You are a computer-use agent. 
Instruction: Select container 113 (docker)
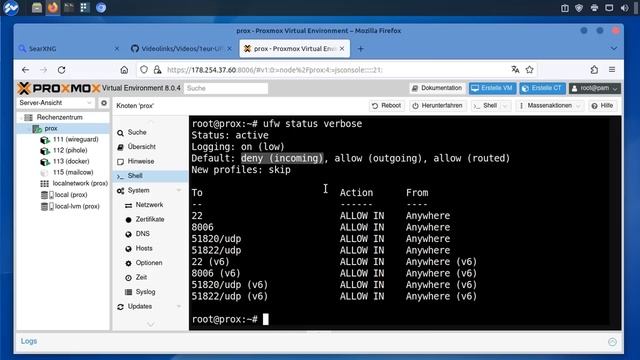click(x=71, y=161)
